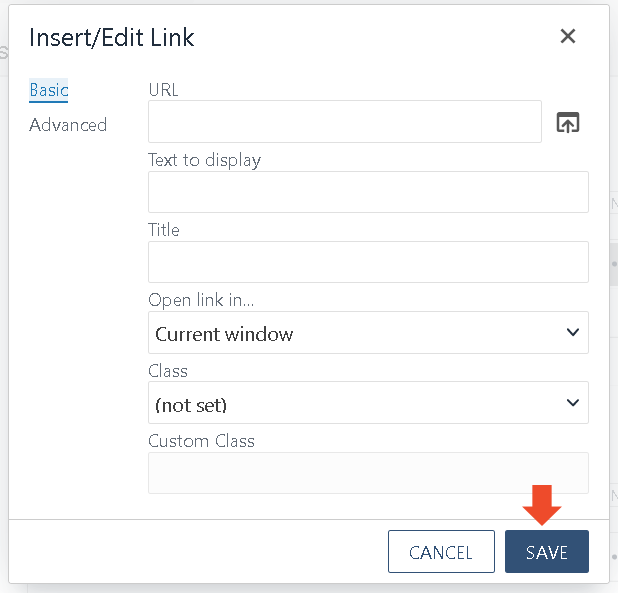The image size is (618, 593).
Task: Focus the URL input field
Action: click(x=344, y=121)
